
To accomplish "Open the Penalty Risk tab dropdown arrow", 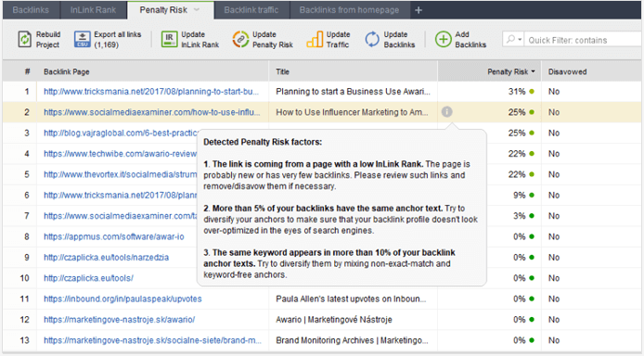I will tap(197, 10).
